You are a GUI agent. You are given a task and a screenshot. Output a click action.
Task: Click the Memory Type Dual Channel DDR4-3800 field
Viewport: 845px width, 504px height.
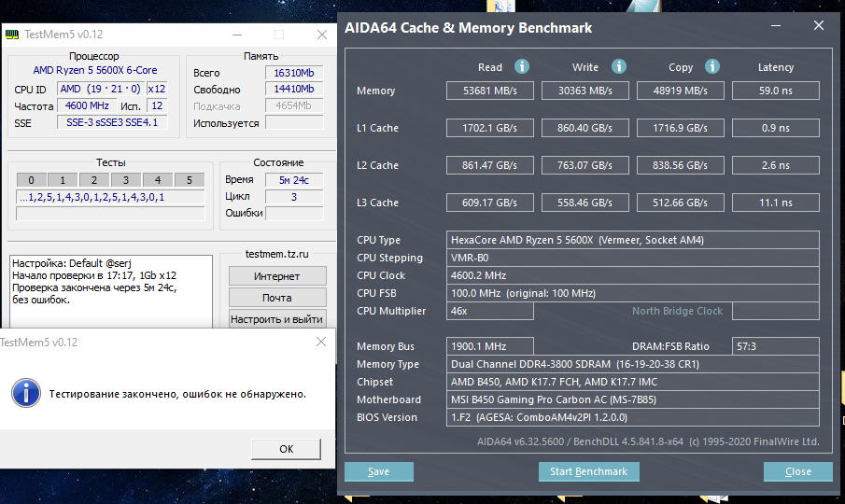633,364
